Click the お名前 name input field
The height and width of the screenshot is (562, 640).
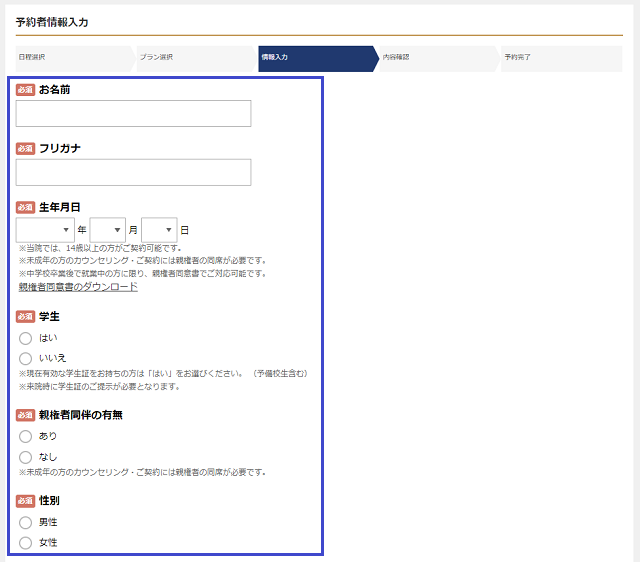tap(133, 113)
